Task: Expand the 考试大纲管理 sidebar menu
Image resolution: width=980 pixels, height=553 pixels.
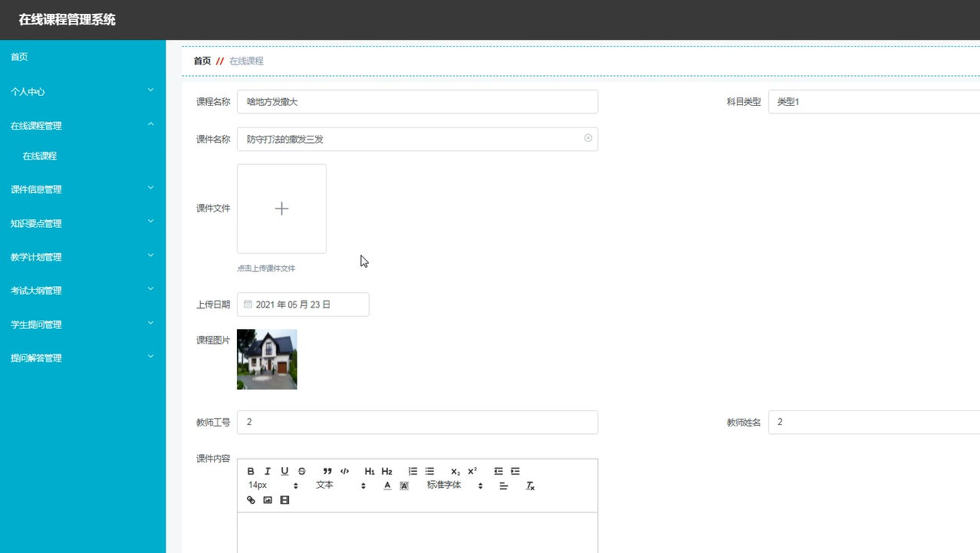Action: pyautogui.click(x=83, y=291)
